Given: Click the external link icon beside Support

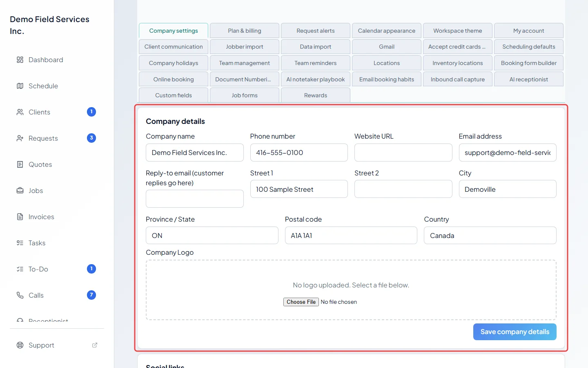Looking at the screenshot, I should click(95, 345).
